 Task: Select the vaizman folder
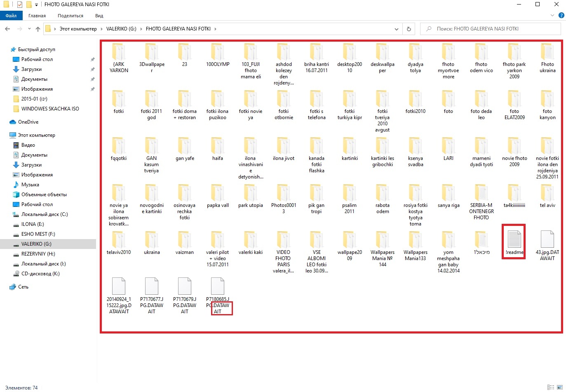point(185,243)
